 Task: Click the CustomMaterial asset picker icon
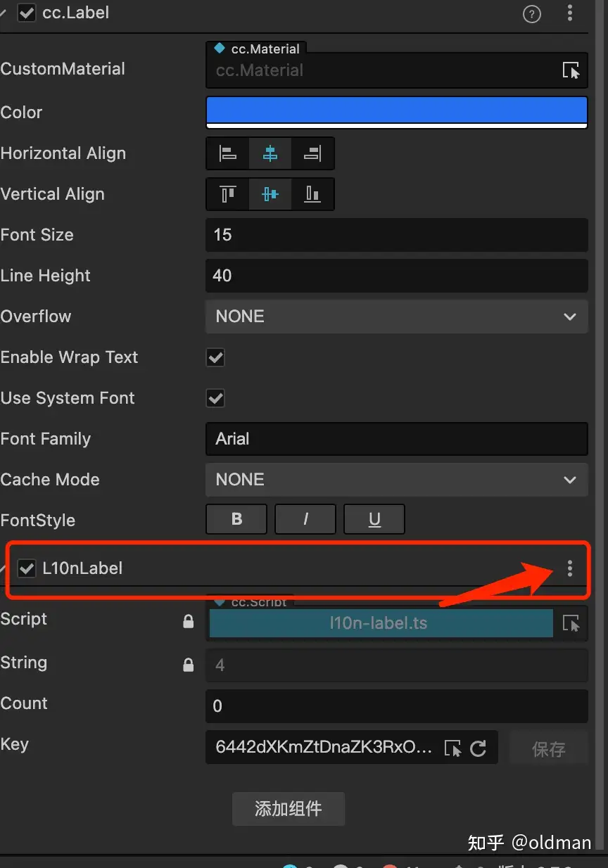click(571, 70)
